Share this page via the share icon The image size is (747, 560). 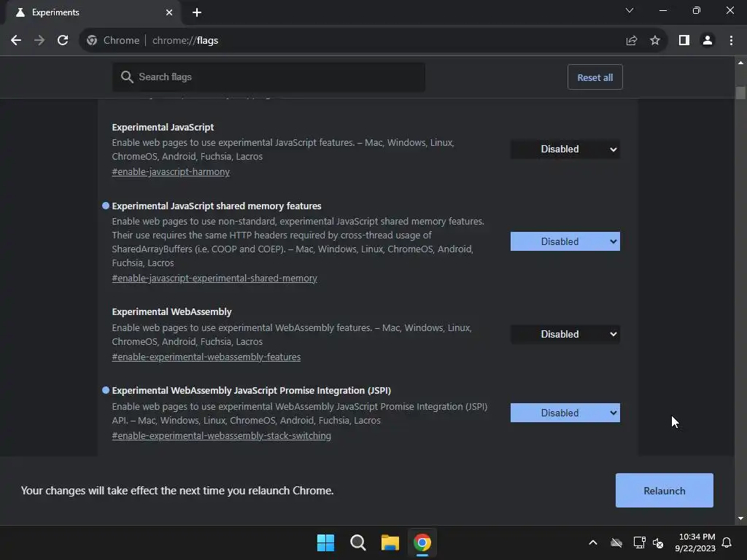[632, 41]
